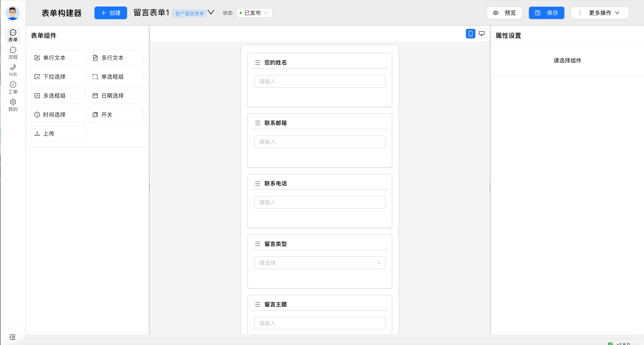Add a 多行文本 component
The image size is (644, 345).
[x=116, y=58]
